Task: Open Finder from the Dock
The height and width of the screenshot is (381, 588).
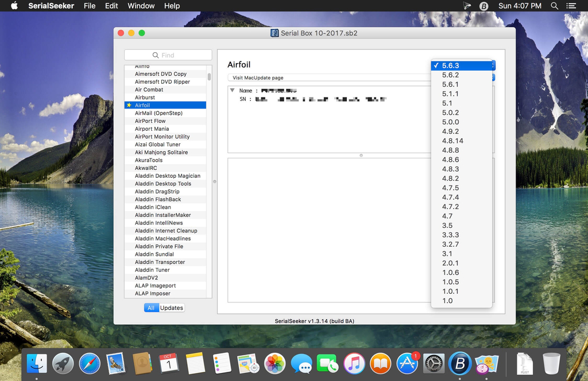Action: [x=37, y=363]
